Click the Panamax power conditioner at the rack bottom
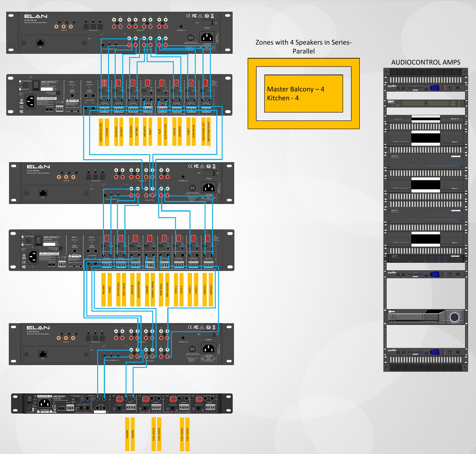The height and width of the screenshot is (454, 476). coord(426,352)
